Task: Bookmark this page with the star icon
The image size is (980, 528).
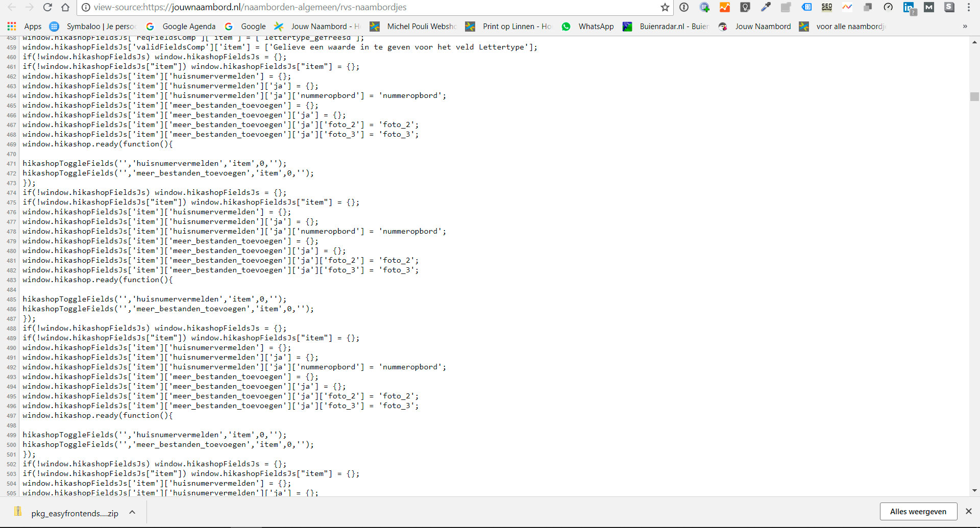Action: [x=665, y=7]
